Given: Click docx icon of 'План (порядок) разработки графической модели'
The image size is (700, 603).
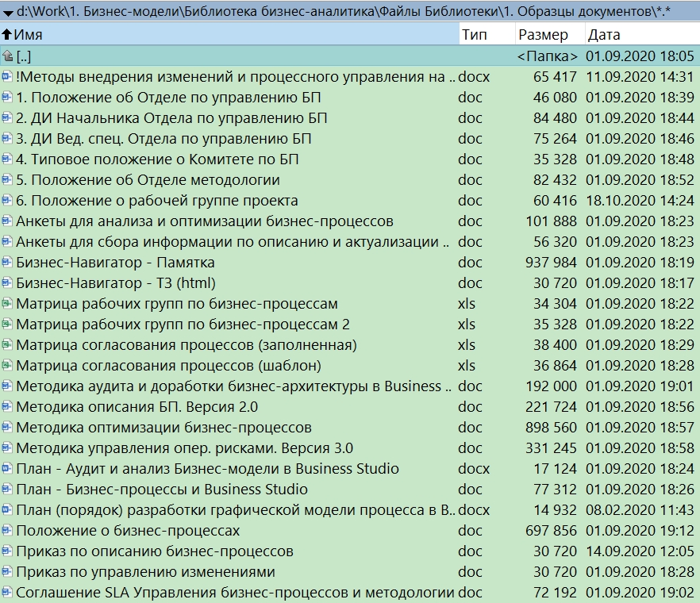Looking at the screenshot, I should (x=6, y=509).
